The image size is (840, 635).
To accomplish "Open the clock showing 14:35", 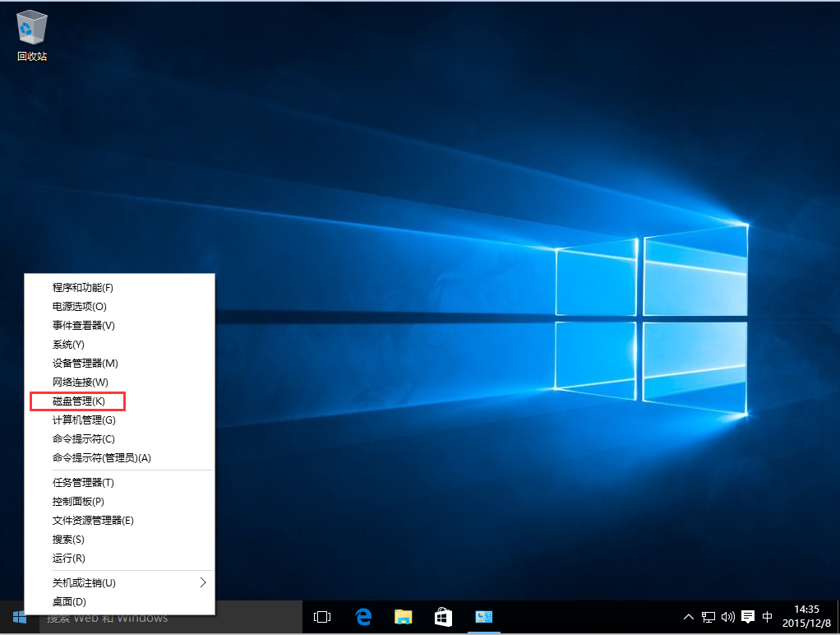I will coord(806,616).
